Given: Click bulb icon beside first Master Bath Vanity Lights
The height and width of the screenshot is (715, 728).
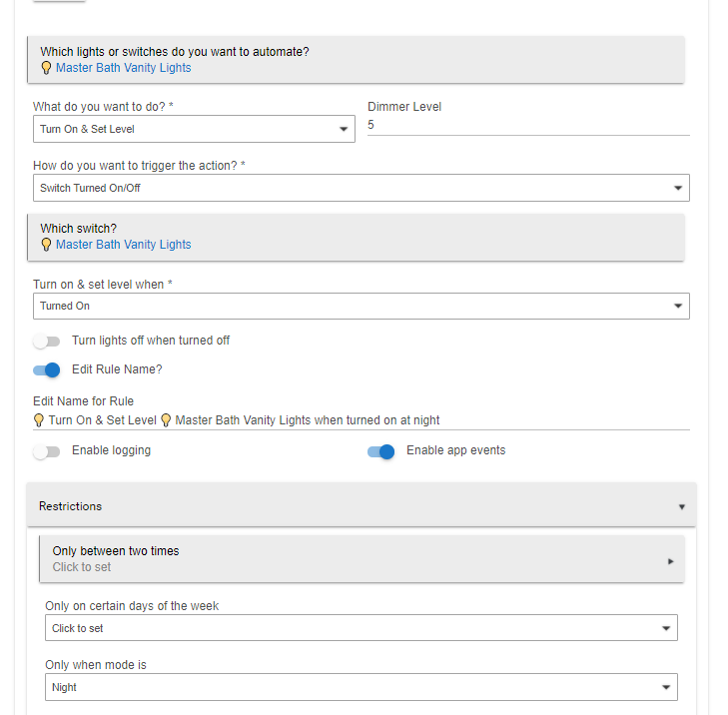Looking at the screenshot, I should click(46, 68).
